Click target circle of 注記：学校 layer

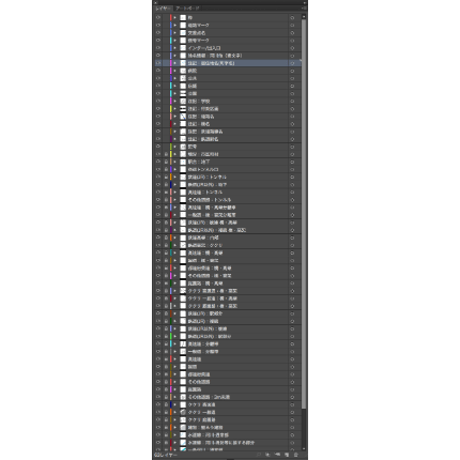[292, 101]
